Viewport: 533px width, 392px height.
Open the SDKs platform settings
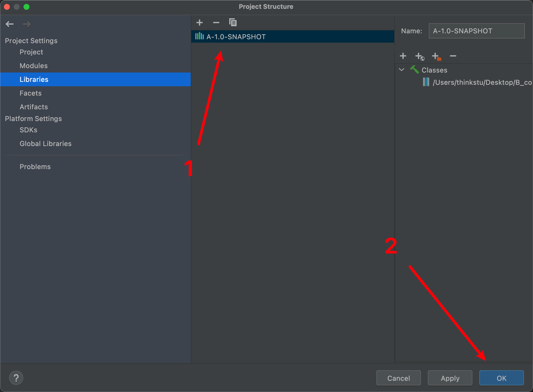pos(28,130)
